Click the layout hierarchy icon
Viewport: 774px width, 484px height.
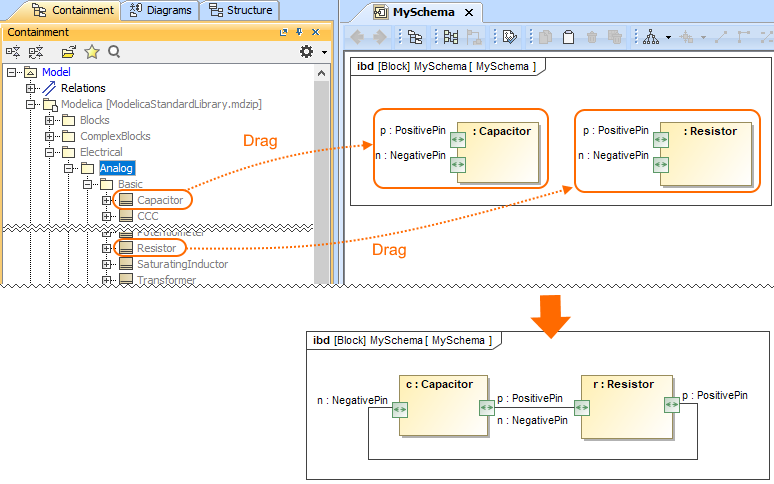coord(650,37)
